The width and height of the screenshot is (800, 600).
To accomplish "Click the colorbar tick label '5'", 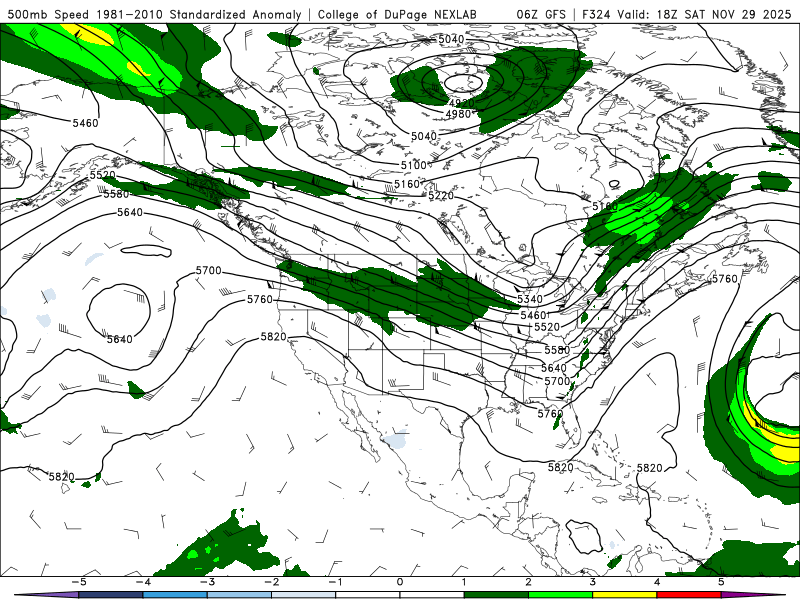I will click(x=721, y=582).
